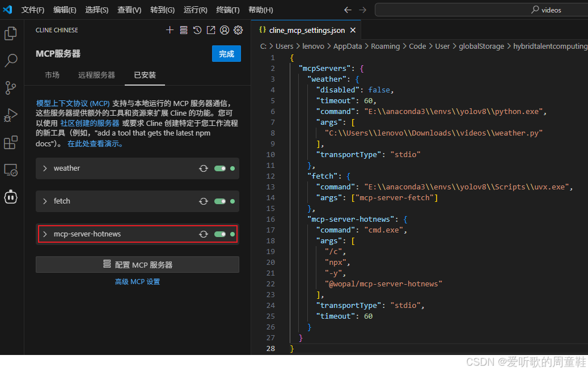Click the "cmd.exe" value in editor

pyautogui.click(x=385, y=230)
